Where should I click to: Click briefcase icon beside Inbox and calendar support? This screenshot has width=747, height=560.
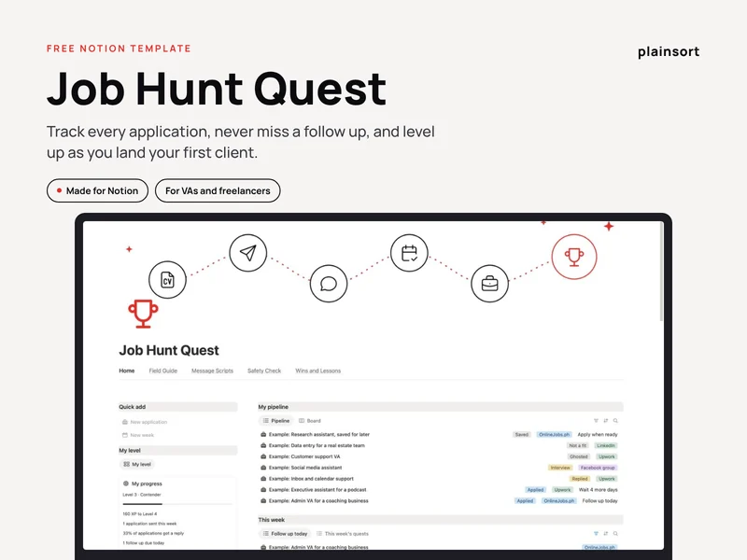[x=263, y=479]
